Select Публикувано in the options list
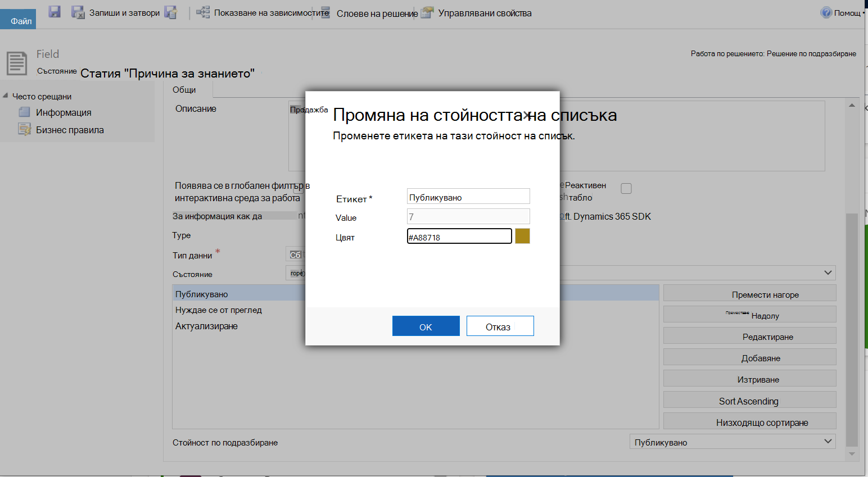 point(415,293)
